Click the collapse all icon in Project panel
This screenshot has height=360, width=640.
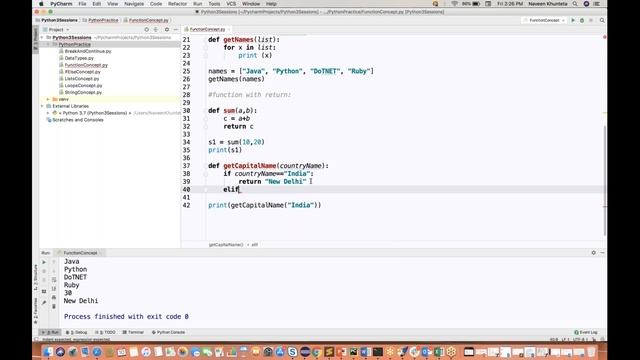[x=156, y=29]
